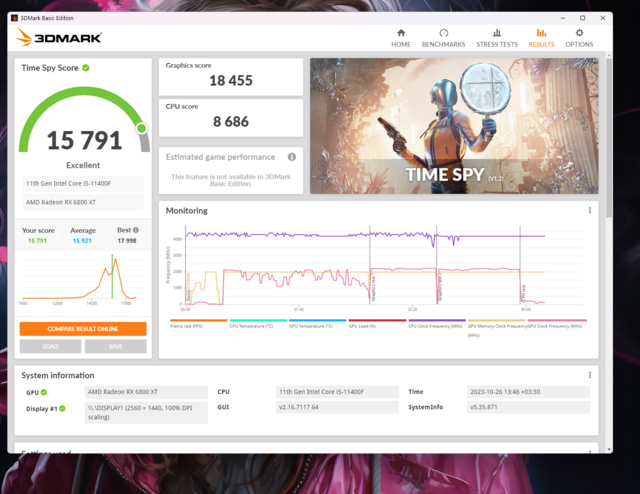Click the Results tab

pos(541,38)
